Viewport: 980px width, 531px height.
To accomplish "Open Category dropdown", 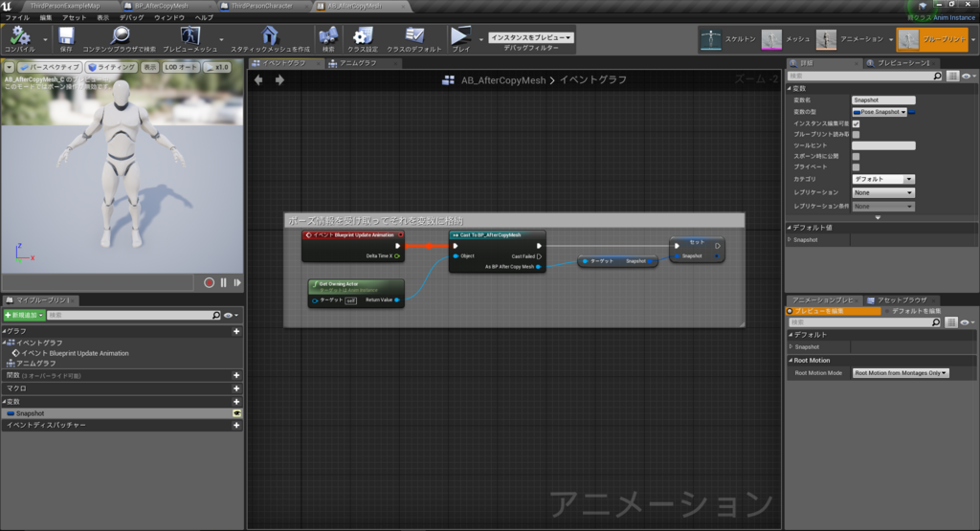I will 883,179.
